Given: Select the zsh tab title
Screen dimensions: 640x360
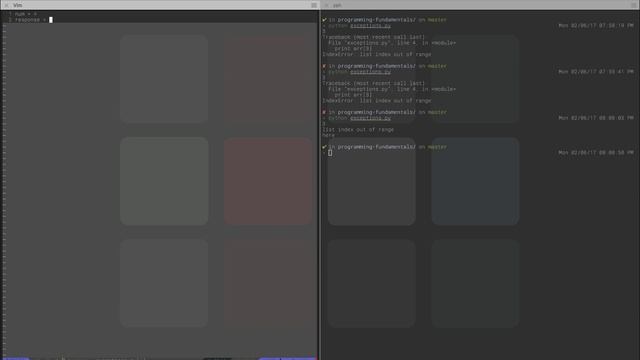Looking at the screenshot, I should (x=337, y=5).
